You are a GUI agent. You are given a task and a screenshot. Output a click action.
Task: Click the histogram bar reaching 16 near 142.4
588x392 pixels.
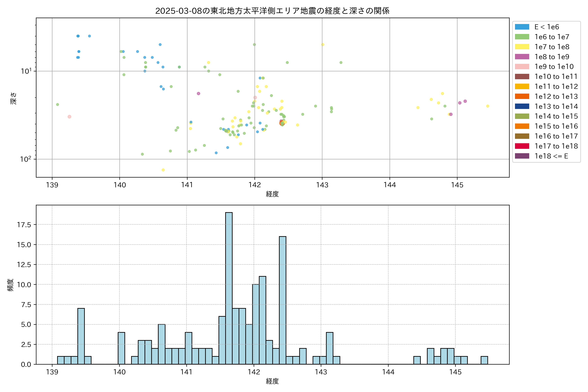(x=283, y=300)
